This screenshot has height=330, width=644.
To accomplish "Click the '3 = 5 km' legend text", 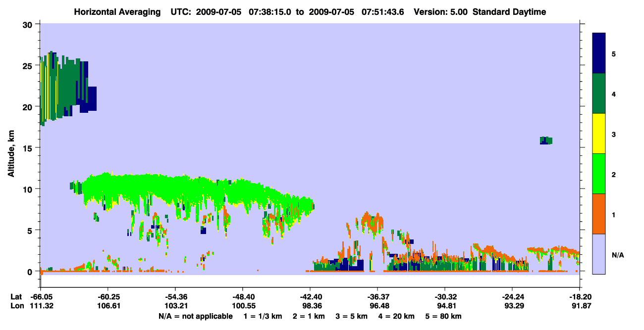I will (353, 316).
